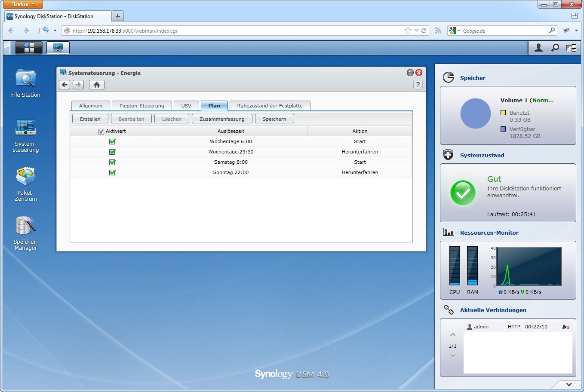Click the Benutzt yellow legend swatch

click(x=503, y=113)
